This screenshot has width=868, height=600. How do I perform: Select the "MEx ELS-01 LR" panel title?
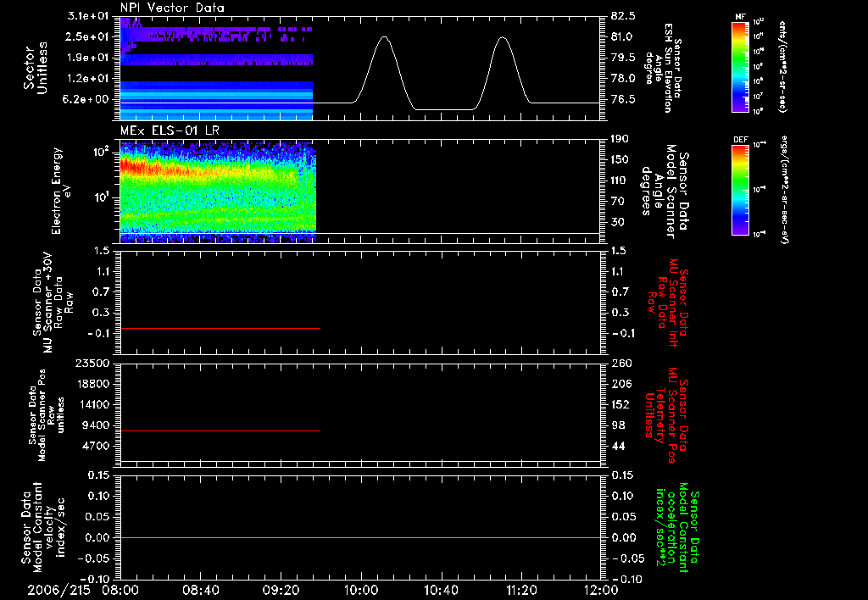click(x=169, y=131)
